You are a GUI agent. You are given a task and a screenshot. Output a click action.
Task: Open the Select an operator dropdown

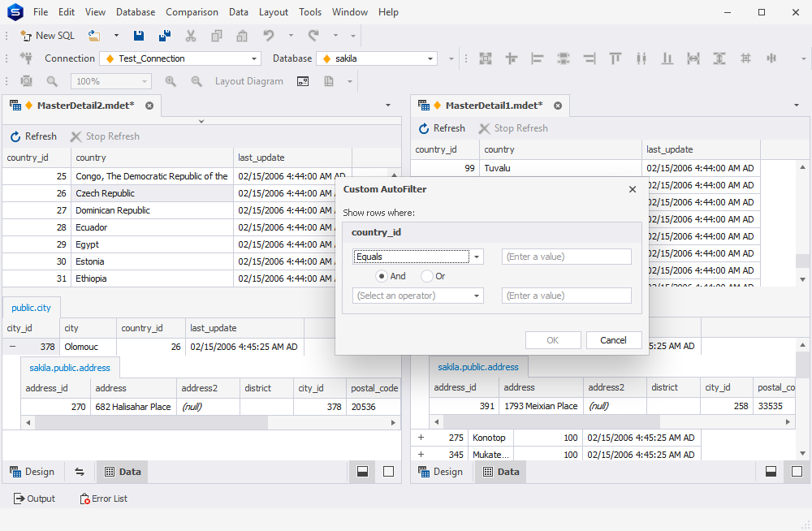point(477,296)
